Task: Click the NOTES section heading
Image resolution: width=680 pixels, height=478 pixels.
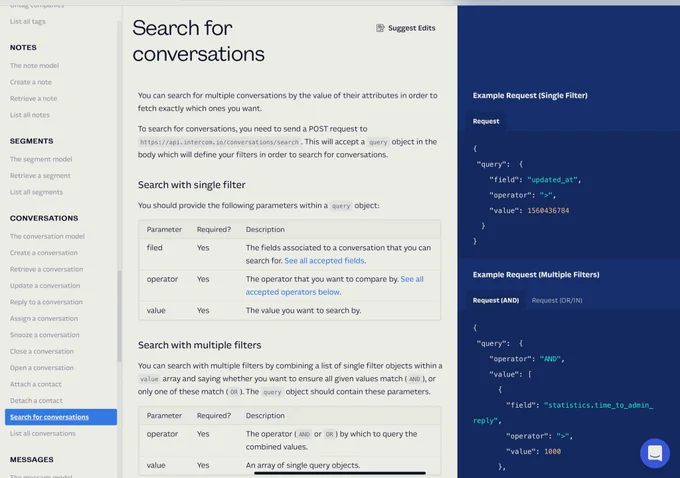Action: pyautogui.click(x=23, y=48)
